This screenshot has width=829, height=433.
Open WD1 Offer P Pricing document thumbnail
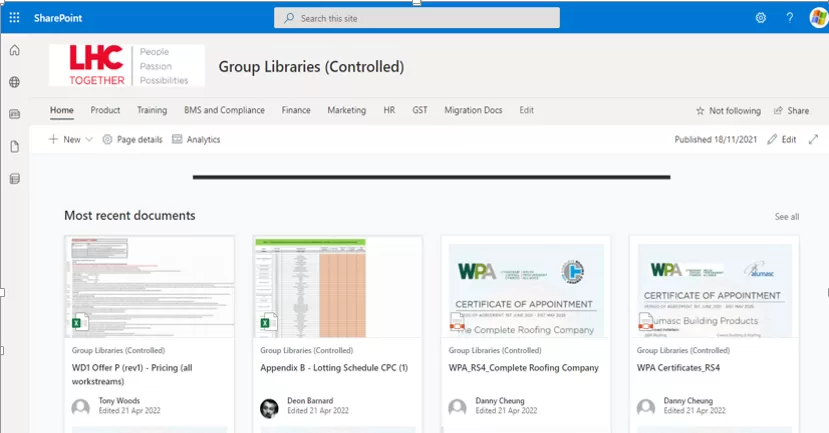(149, 287)
